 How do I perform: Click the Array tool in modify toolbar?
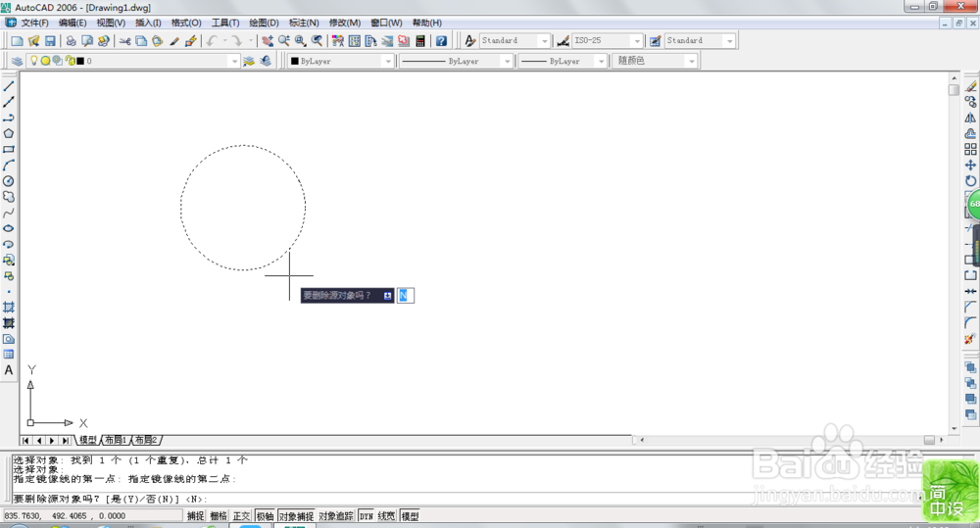coord(970,149)
